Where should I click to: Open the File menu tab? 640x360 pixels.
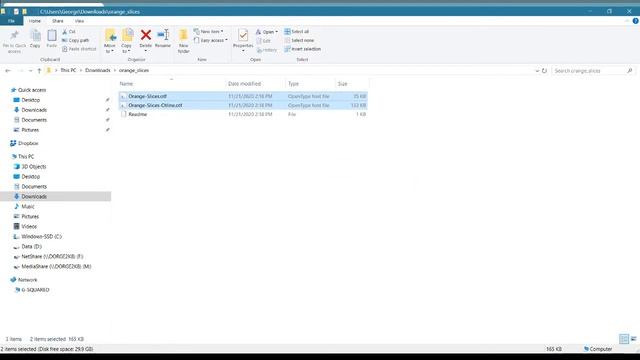tap(11, 21)
